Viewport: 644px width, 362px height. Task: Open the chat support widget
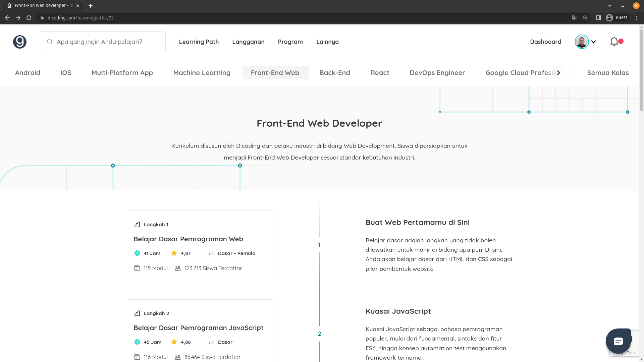(618, 341)
